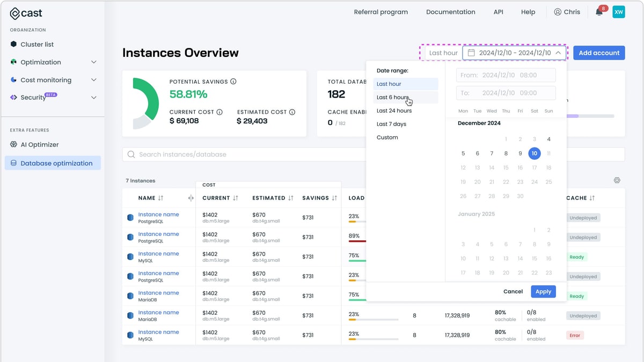
Task: Click the search magnifier icon
Action: [131, 154]
